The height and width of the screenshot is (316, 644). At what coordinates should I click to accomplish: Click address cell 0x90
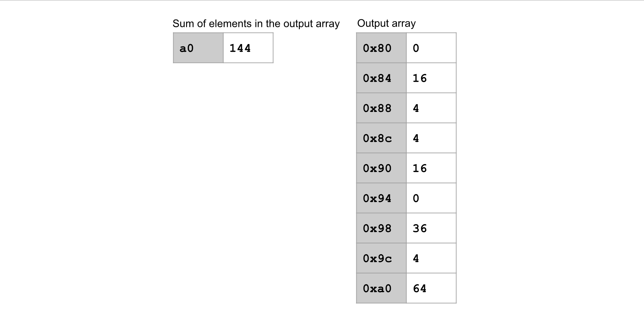pyautogui.click(x=381, y=168)
